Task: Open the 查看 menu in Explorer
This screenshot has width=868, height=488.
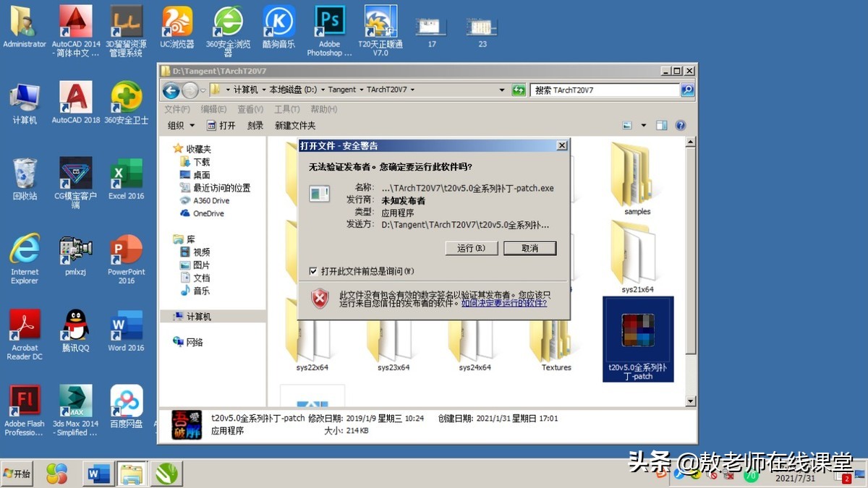Action: pyautogui.click(x=250, y=108)
